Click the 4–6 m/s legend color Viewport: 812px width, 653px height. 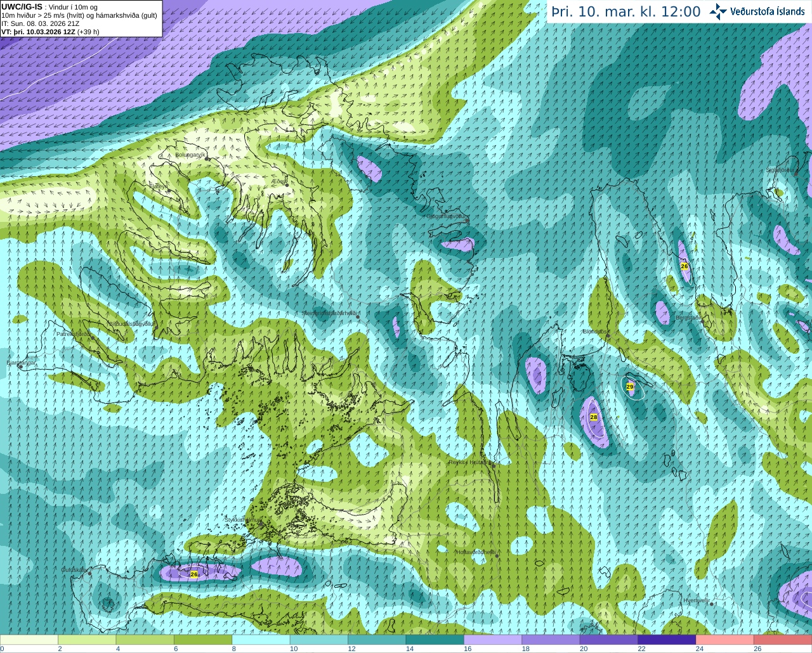pyautogui.click(x=145, y=640)
